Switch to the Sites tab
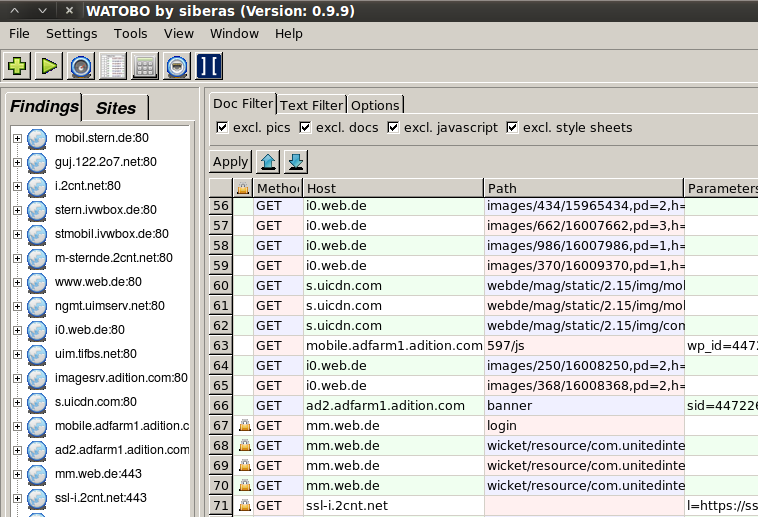 click(116, 108)
